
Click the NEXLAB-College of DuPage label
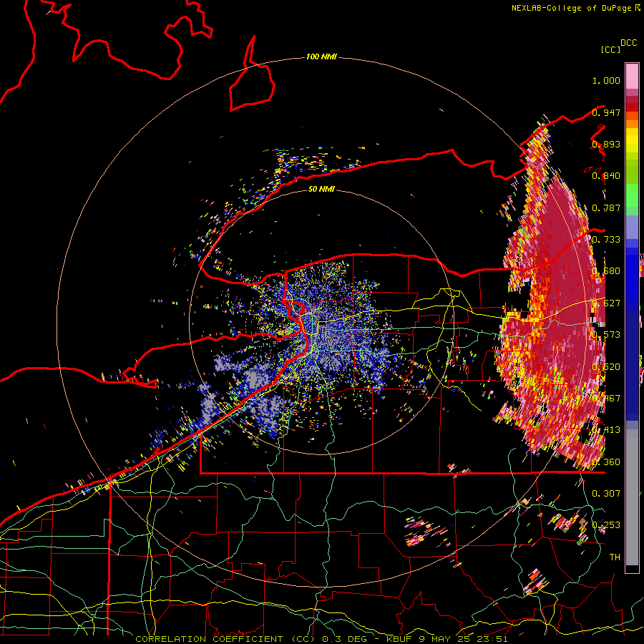coord(575,8)
